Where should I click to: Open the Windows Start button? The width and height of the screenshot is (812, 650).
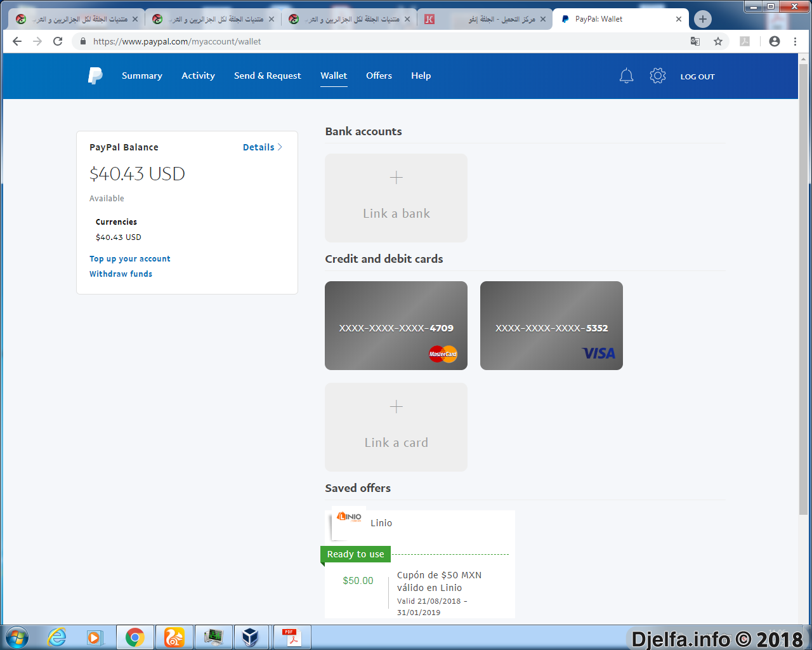tap(16, 637)
